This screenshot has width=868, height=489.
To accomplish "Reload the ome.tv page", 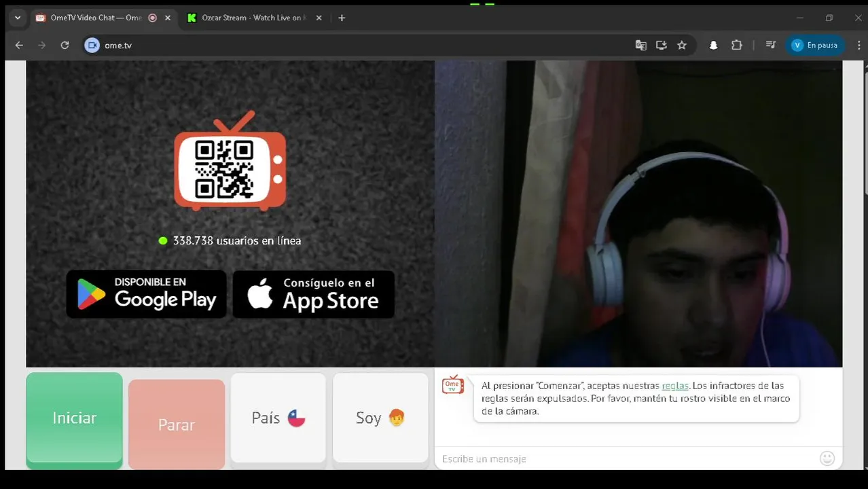I will (65, 45).
